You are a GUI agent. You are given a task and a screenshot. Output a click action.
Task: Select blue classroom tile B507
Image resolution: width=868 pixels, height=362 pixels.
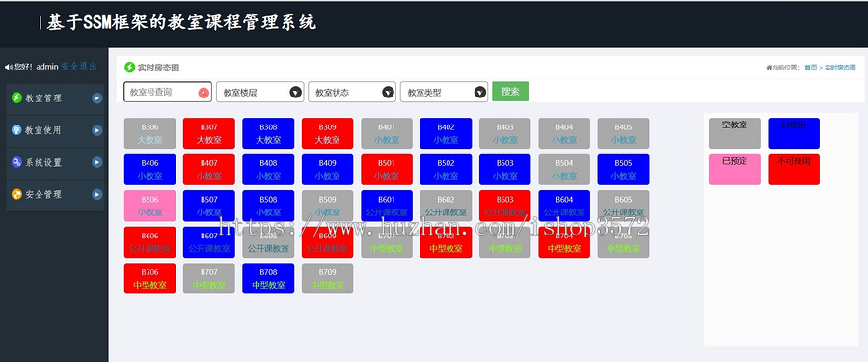point(209,206)
